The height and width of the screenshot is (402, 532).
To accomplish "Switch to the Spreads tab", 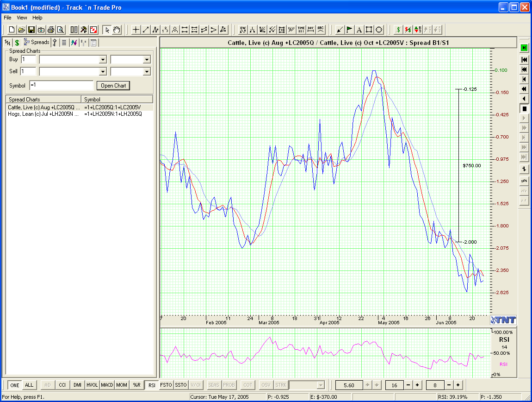I will (x=37, y=42).
